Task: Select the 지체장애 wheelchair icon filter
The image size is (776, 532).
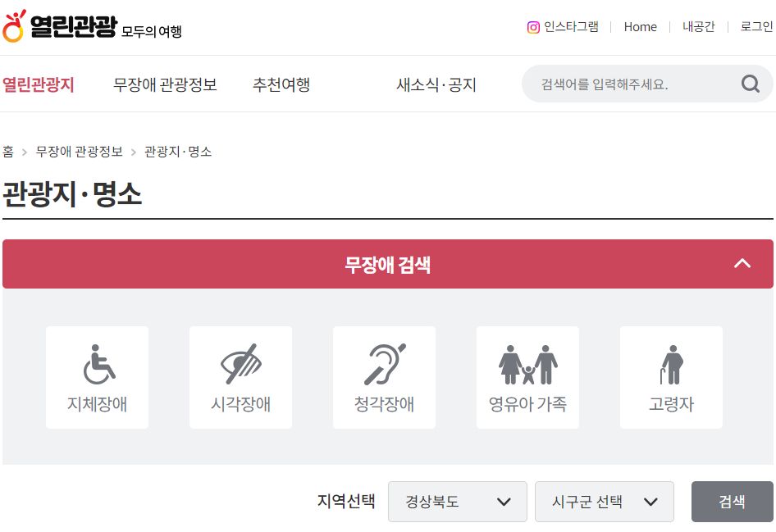Action: coord(97,377)
